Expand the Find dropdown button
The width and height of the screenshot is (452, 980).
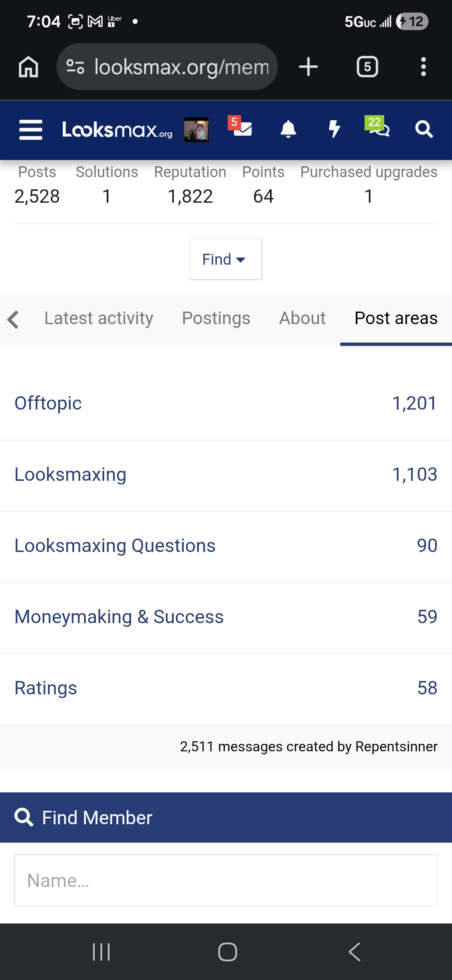tap(226, 259)
